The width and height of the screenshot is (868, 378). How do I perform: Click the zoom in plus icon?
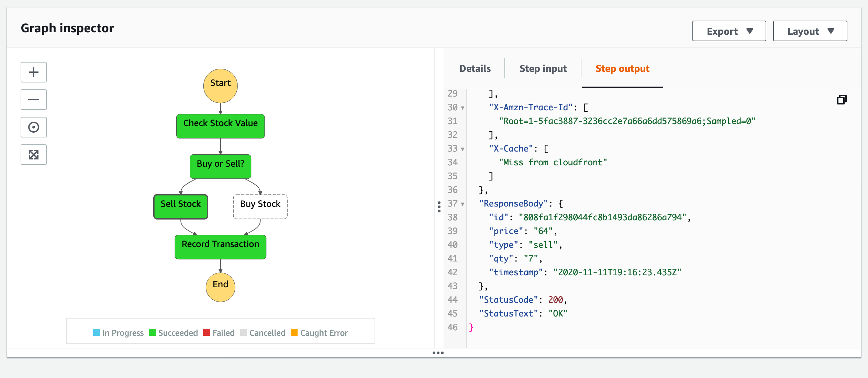[34, 72]
